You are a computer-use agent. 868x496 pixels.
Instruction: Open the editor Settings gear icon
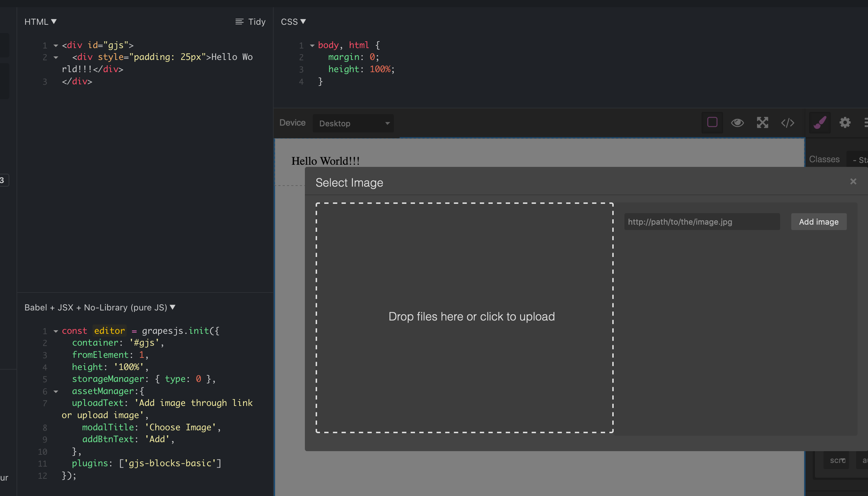click(845, 123)
